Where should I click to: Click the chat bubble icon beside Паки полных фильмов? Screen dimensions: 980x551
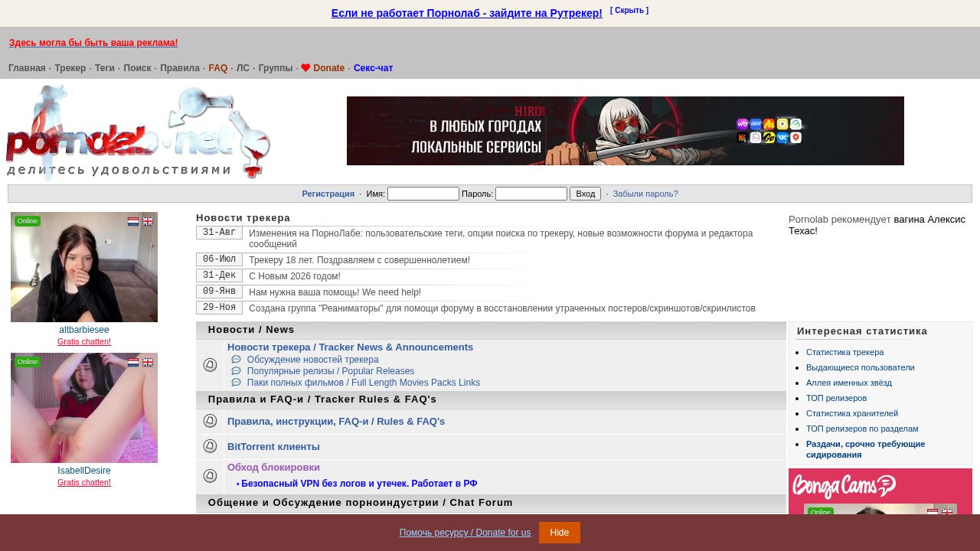click(236, 383)
